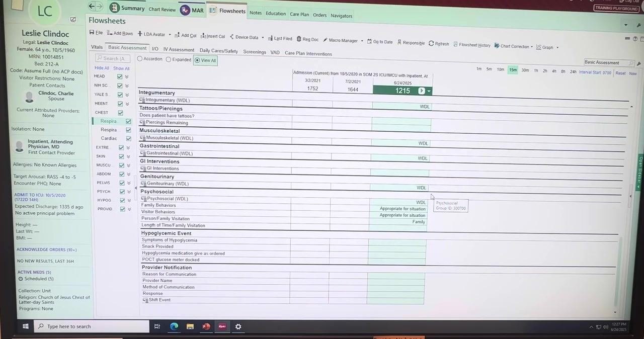This screenshot has width=644, height=339.
Task: Select the View All radio button
Action: click(x=197, y=60)
